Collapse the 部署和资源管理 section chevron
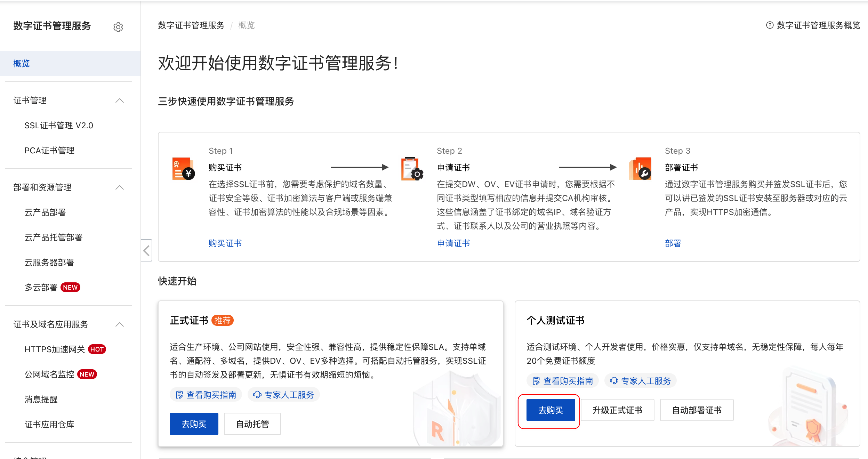The width and height of the screenshot is (868, 459). point(120,188)
